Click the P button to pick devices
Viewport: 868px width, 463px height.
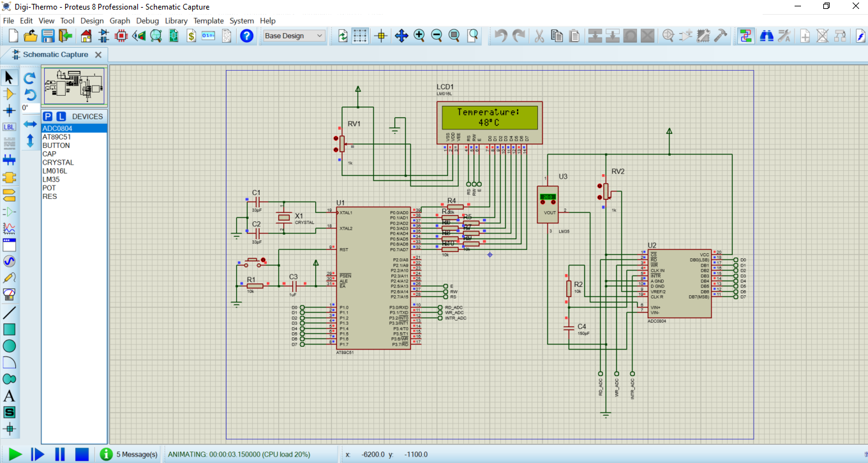47,116
